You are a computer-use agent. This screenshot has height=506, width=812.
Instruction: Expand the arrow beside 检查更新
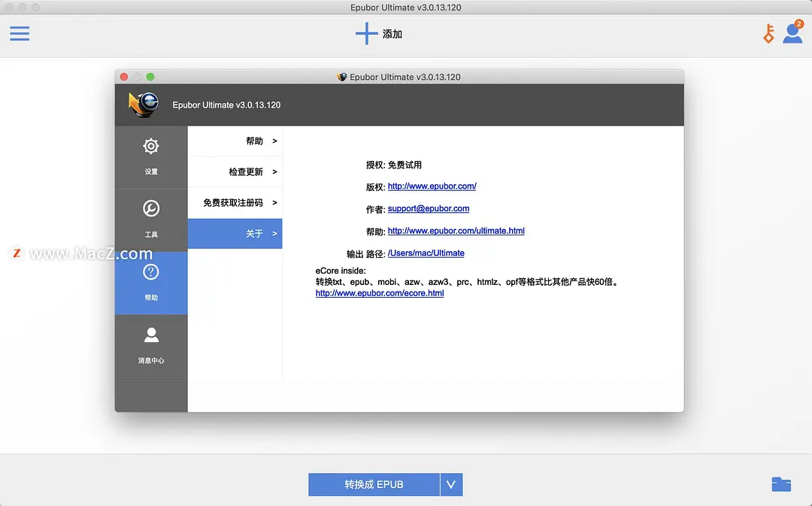point(274,172)
